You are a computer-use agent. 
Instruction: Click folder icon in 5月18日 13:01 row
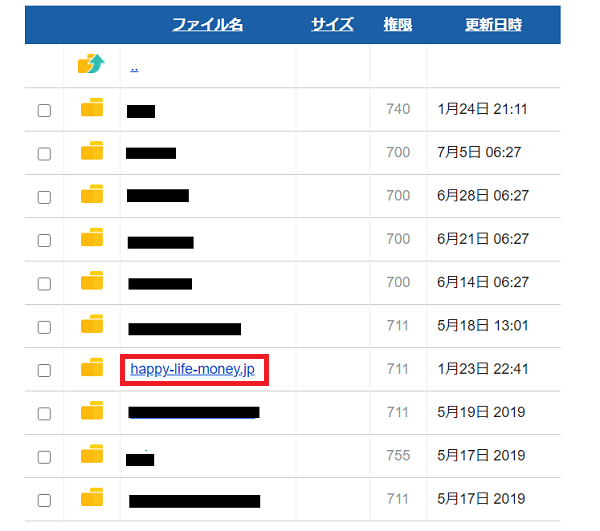point(92,324)
